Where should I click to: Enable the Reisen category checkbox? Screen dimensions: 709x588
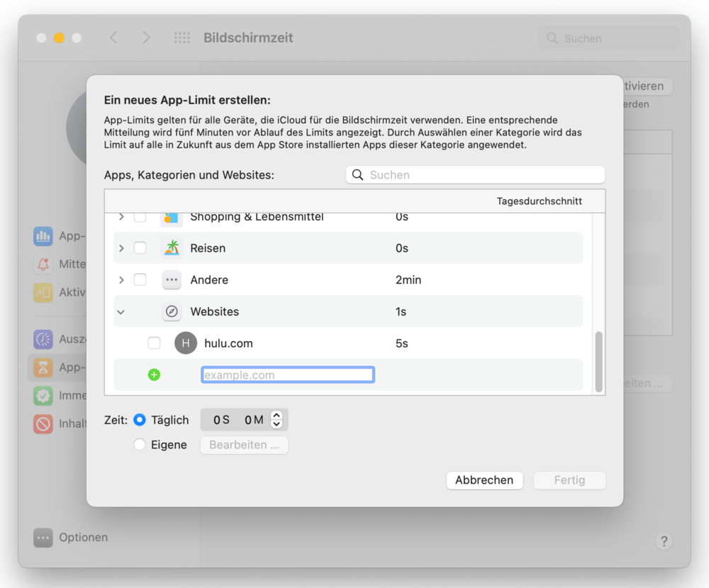click(x=140, y=248)
